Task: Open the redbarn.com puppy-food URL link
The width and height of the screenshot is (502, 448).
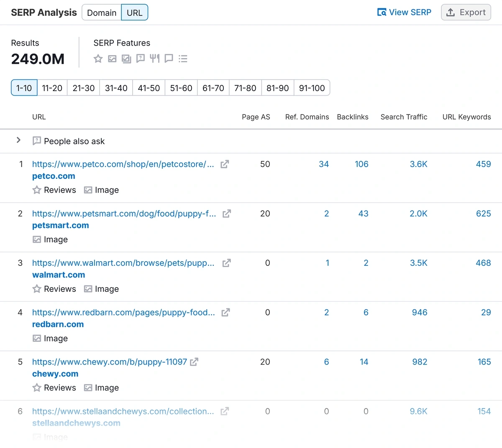Action: coord(123,312)
